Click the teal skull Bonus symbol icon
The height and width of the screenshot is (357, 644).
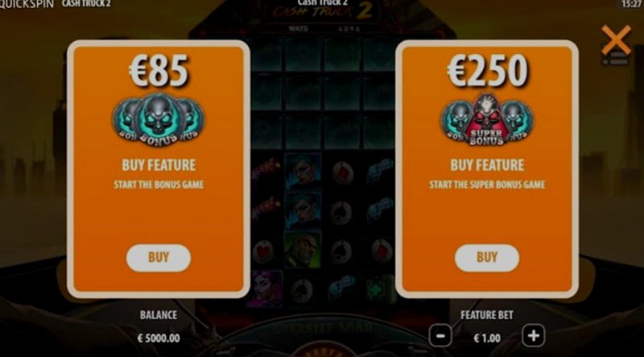click(159, 118)
